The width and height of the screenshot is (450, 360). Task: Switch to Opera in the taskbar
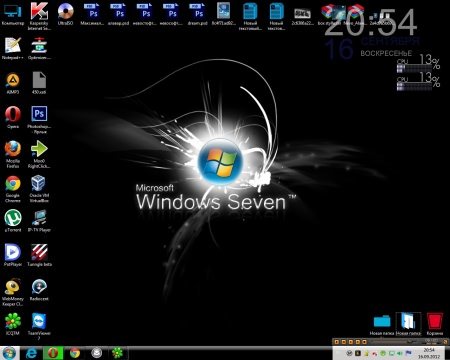pos(53,353)
